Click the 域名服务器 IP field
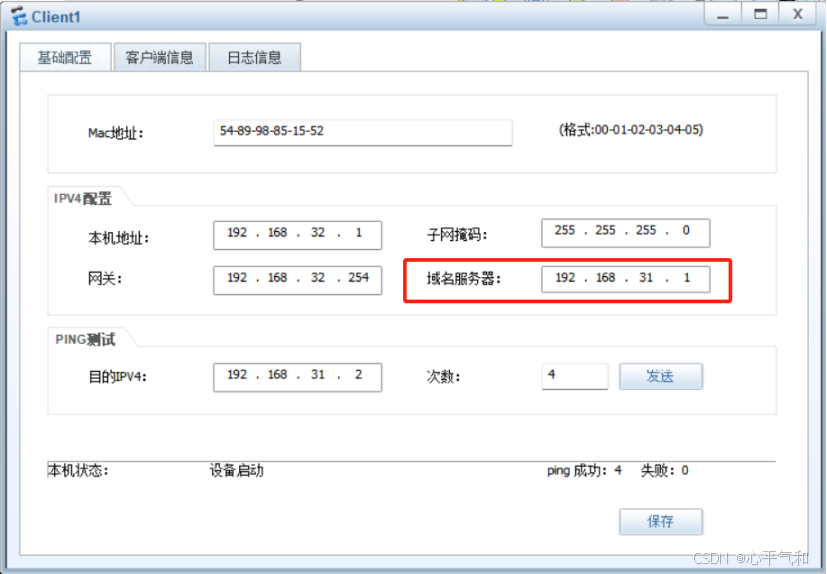 pos(626,279)
